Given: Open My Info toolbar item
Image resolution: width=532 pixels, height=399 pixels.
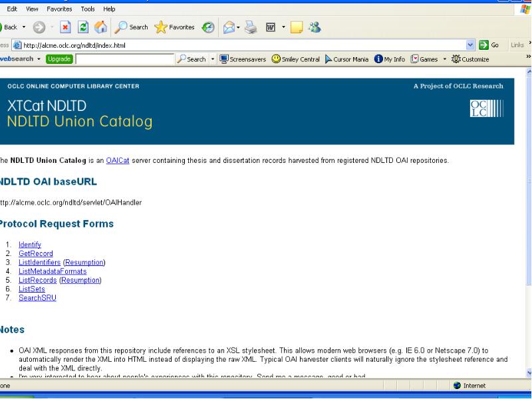Looking at the screenshot, I should tap(390, 59).
